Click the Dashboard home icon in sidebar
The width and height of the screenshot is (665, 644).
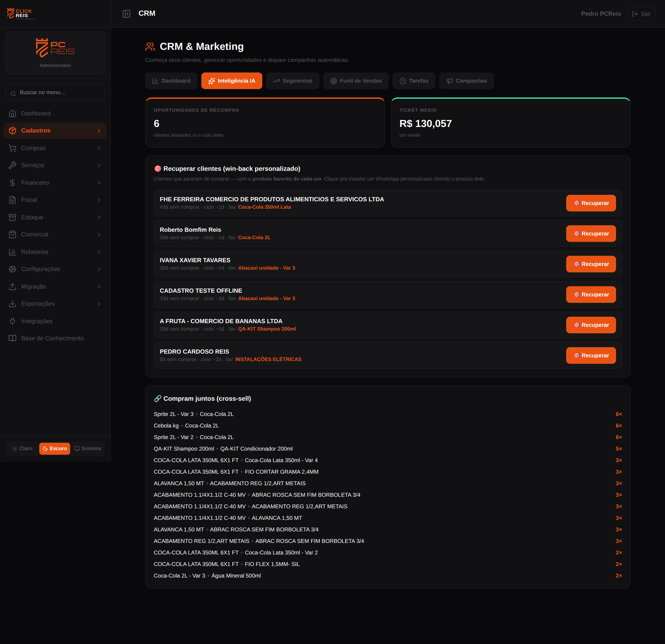tap(12, 113)
